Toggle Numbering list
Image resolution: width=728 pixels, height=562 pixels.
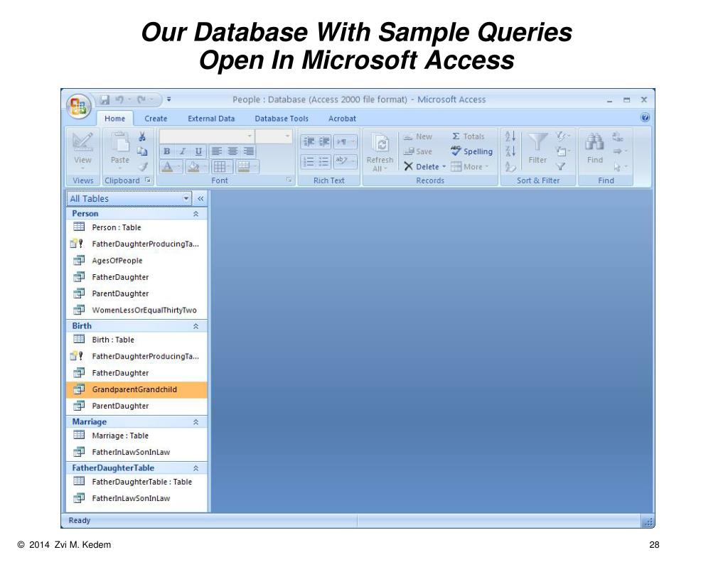coord(309,161)
